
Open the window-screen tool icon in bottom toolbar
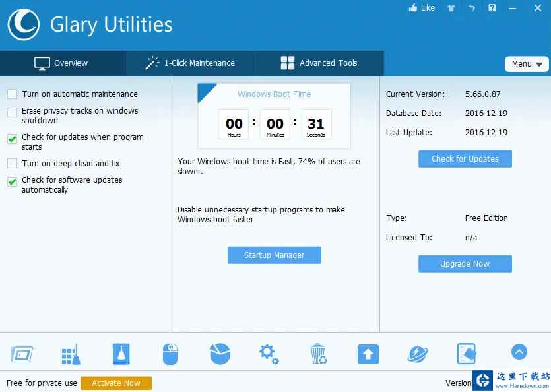[x=22, y=354]
